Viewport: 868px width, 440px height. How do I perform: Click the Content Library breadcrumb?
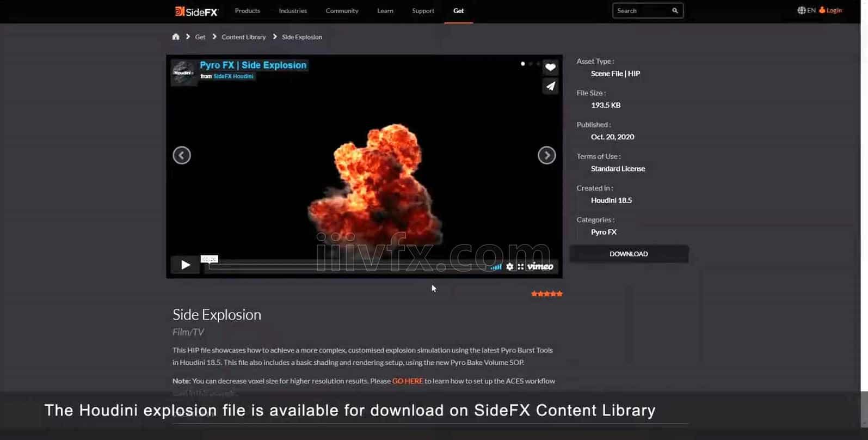pos(243,37)
